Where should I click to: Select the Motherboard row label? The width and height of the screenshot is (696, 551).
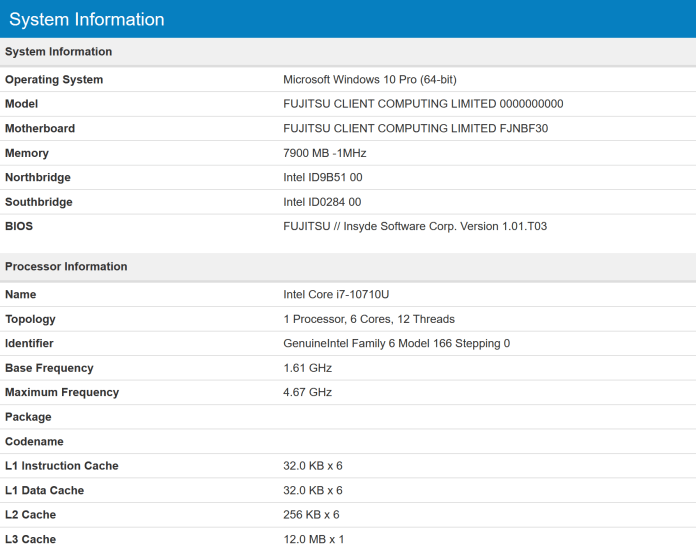(40, 129)
